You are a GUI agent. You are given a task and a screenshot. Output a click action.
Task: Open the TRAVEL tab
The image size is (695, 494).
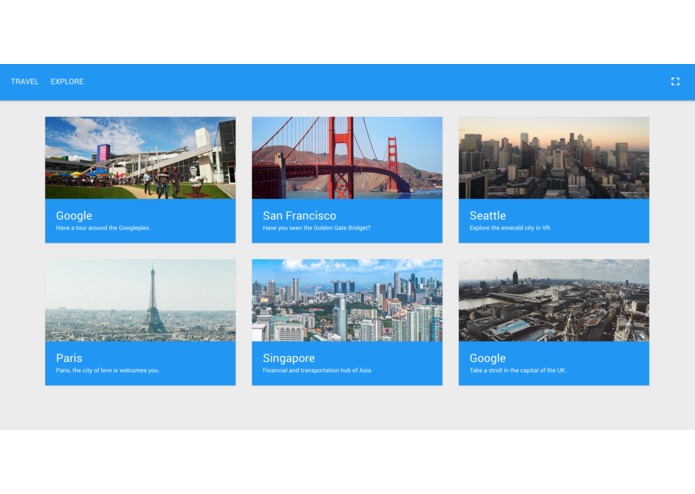(25, 82)
